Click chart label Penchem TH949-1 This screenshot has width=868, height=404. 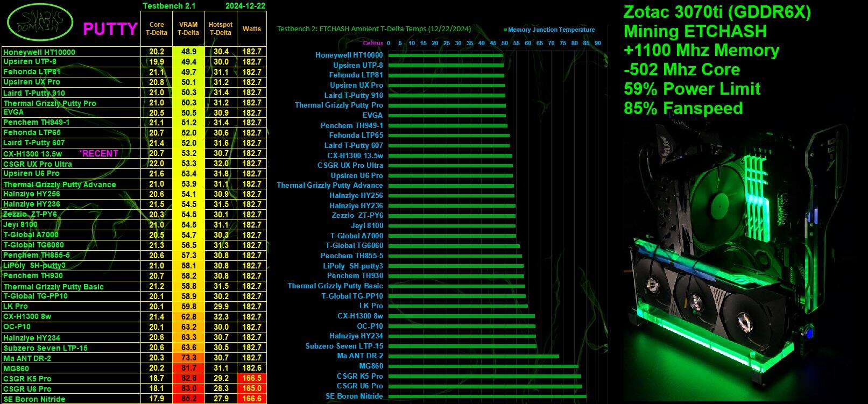coord(352,125)
